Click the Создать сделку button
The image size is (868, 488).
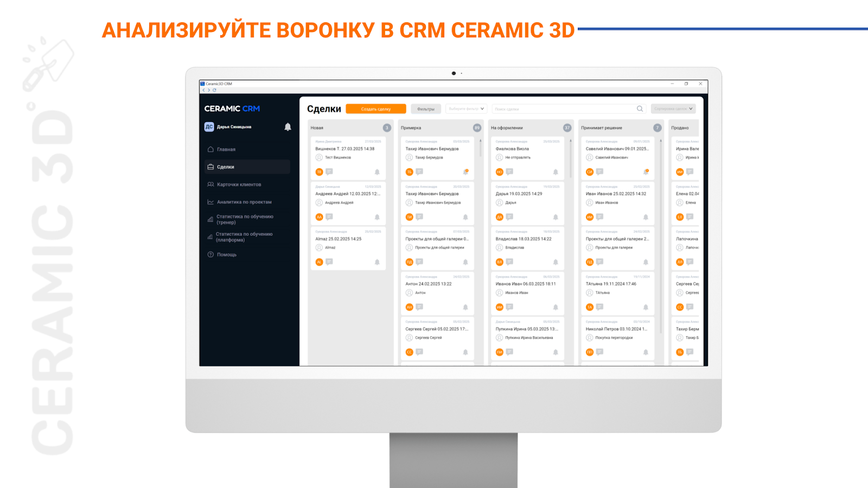(x=376, y=109)
